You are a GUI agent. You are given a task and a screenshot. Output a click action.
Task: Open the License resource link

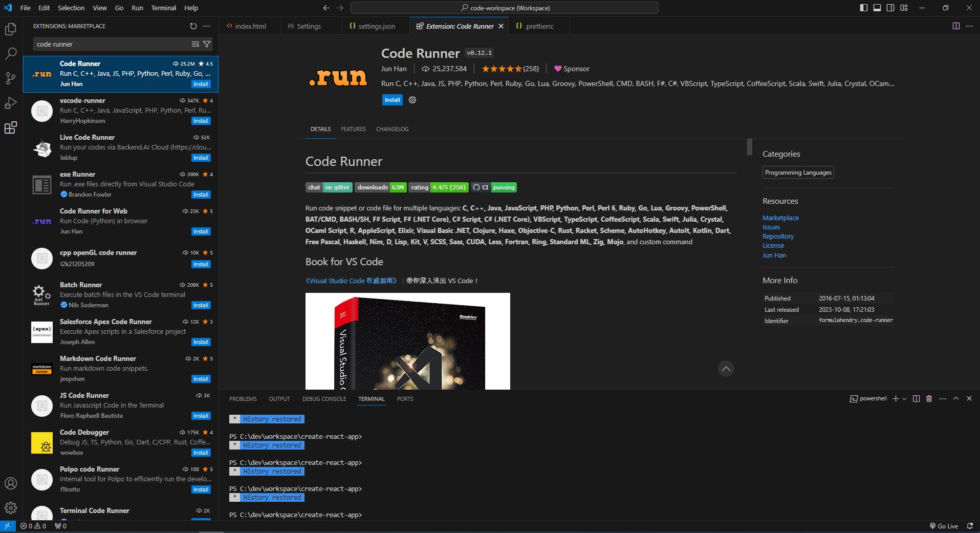(773, 245)
